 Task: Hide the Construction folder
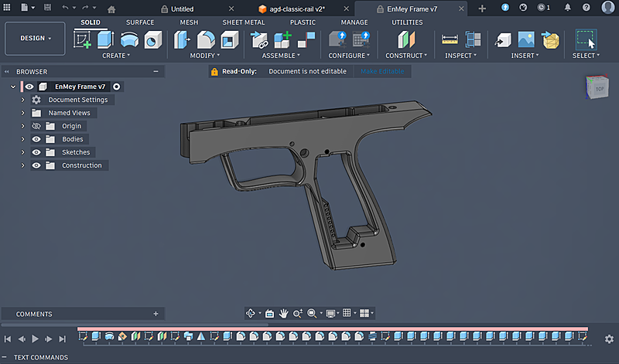pos(36,165)
